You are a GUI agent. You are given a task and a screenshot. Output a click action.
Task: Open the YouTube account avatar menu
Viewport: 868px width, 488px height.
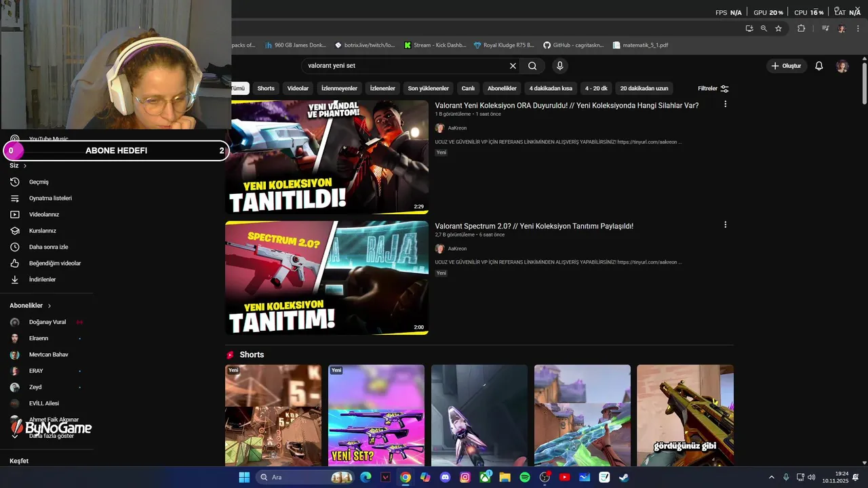pyautogui.click(x=842, y=66)
